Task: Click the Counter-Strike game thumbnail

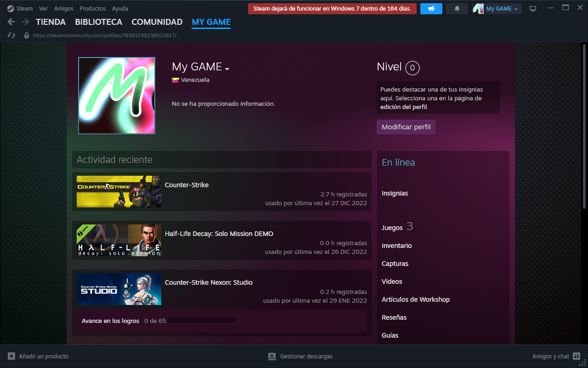Action: [119, 191]
